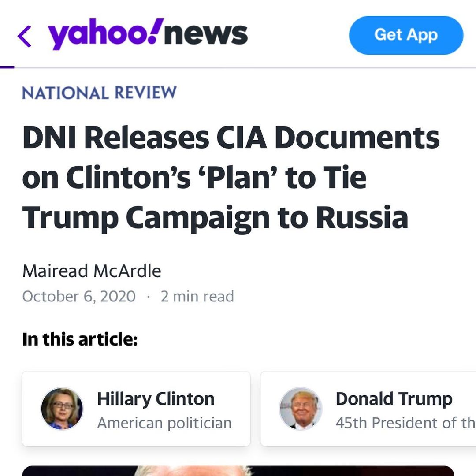The width and height of the screenshot is (476, 476).
Task: Open the National Review source link
Action: point(99,93)
